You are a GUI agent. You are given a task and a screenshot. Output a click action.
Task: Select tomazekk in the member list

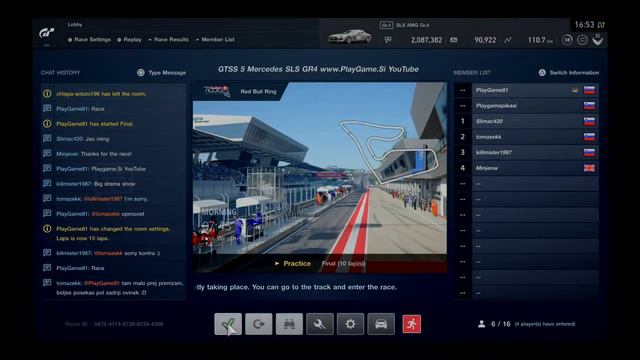point(535,137)
